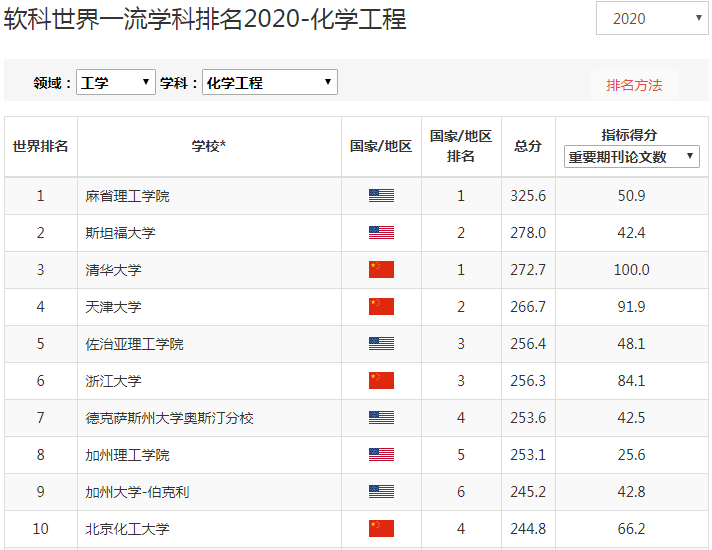This screenshot has width=712, height=550.
Task: Click the 国家/地区 column header
Action: pyautogui.click(x=381, y=146)
